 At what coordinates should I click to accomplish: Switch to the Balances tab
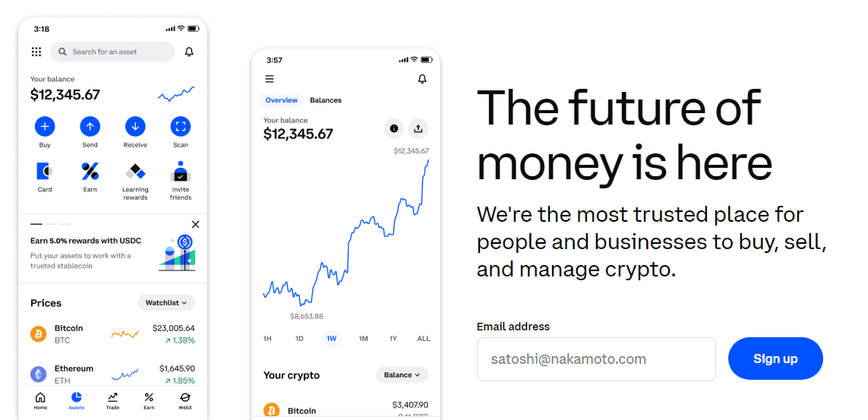tap(326, 100)
